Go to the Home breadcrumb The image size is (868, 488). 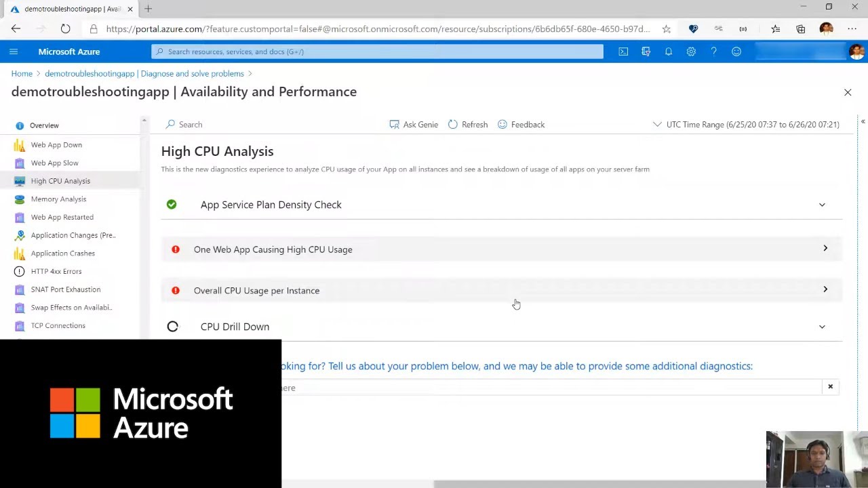[22, 73]
